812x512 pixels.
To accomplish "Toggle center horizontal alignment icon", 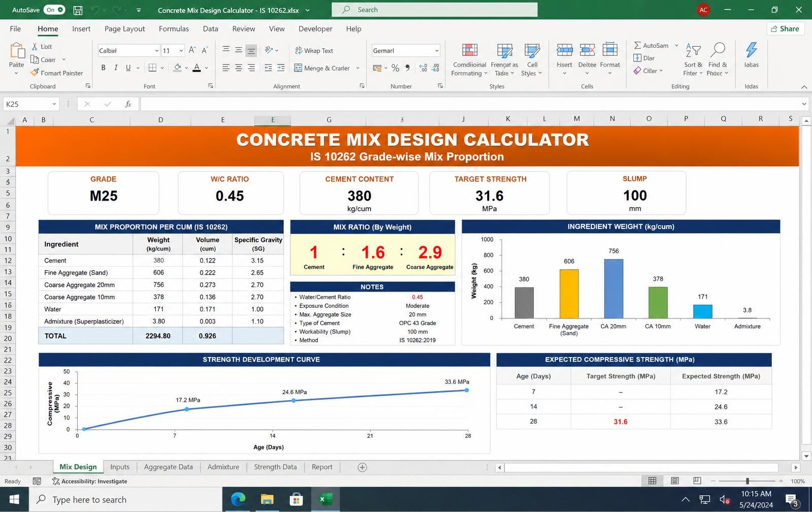I will (239, 68).
